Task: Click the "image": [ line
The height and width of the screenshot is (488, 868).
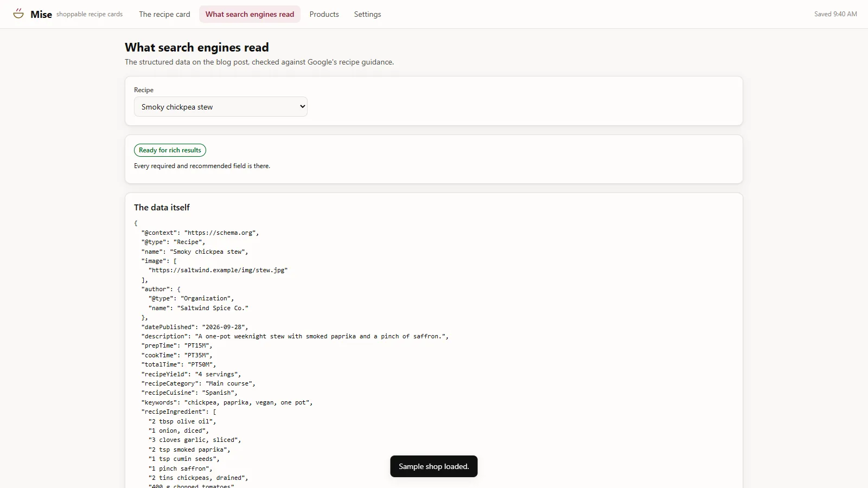Action: 159,261
